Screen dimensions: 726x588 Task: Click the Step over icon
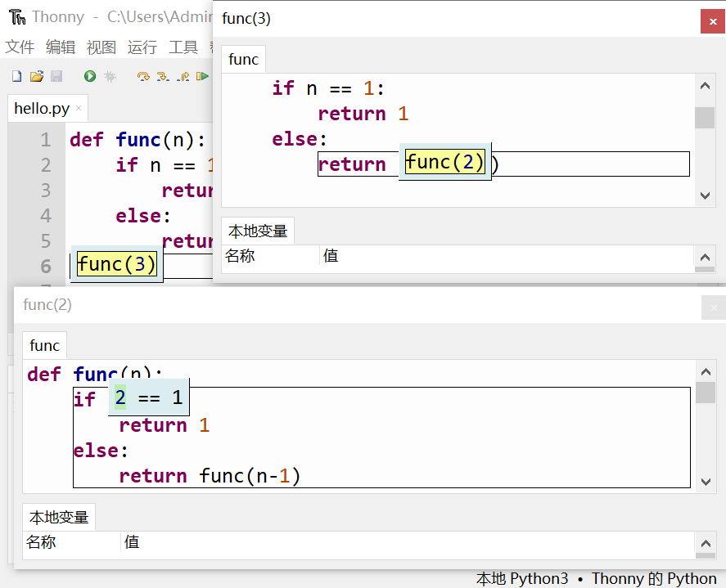point(143,76)
